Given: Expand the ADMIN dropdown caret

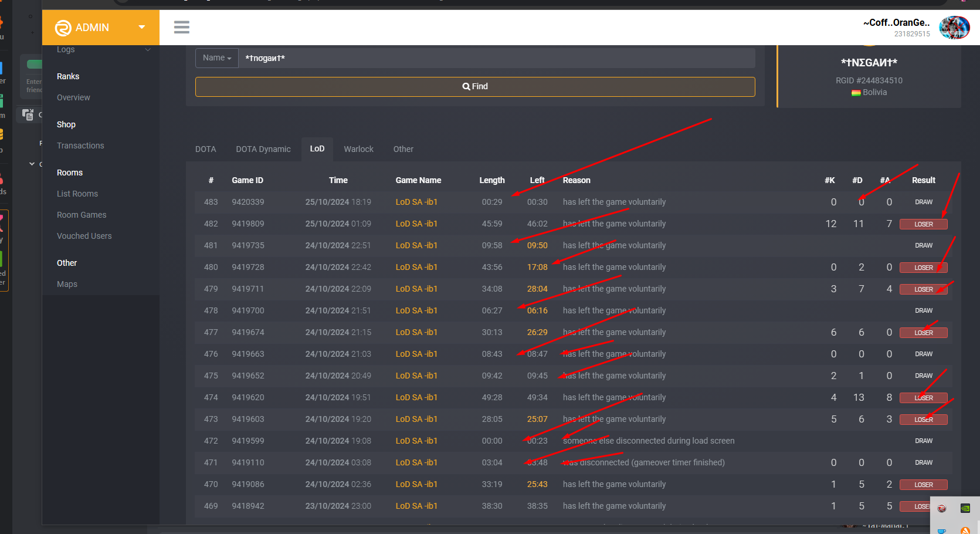Looking at the screenshot, I should (142, 27).
